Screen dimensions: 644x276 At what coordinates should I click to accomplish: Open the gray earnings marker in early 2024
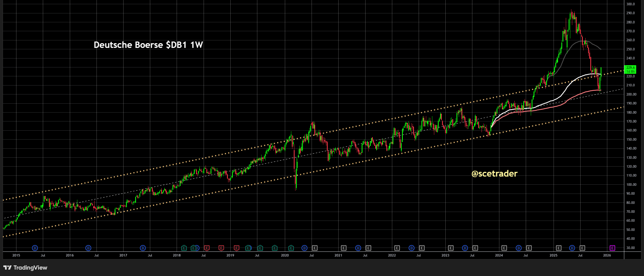(504, 248)
